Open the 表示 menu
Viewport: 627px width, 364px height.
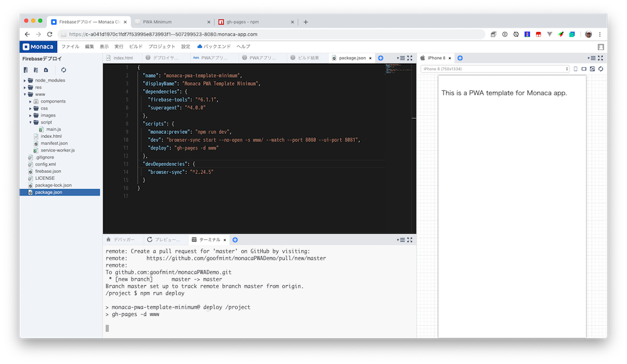click(104, 47)
